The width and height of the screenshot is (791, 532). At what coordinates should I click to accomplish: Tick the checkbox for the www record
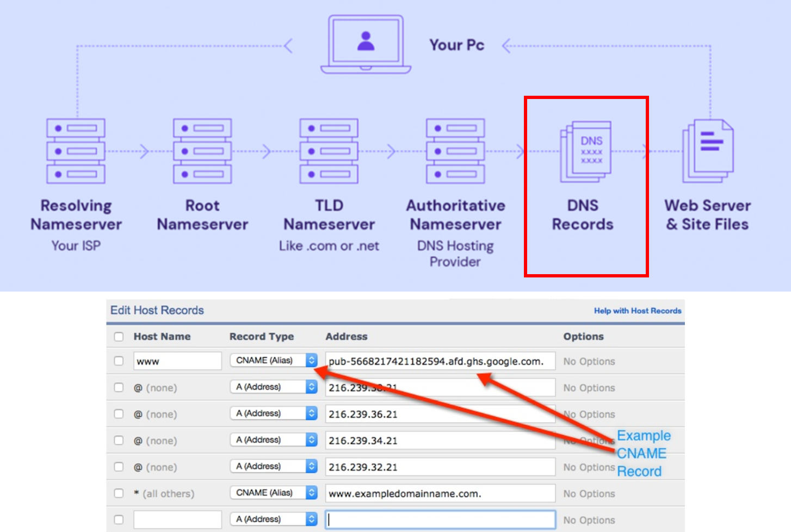pyautogui.click(x=119, y=361)
